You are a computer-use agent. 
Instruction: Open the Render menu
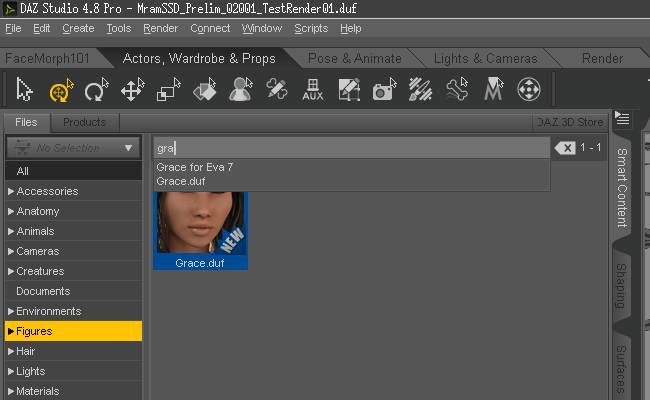coord(160,28)
